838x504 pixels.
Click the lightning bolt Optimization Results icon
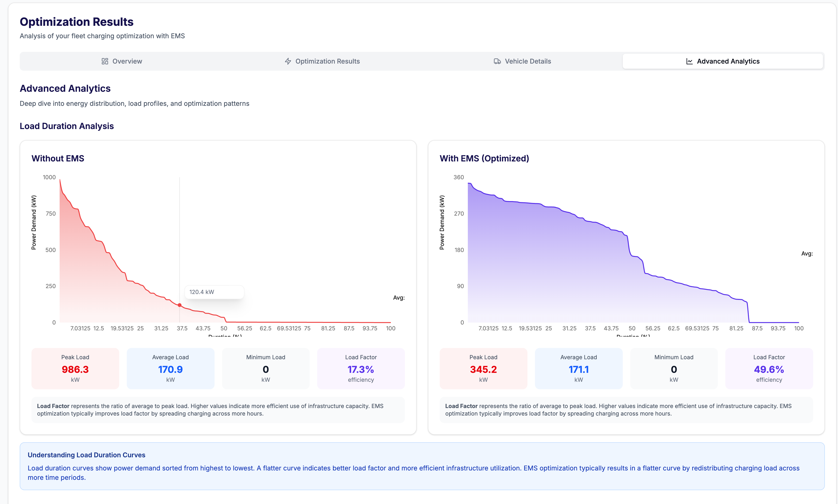(288, 61)
